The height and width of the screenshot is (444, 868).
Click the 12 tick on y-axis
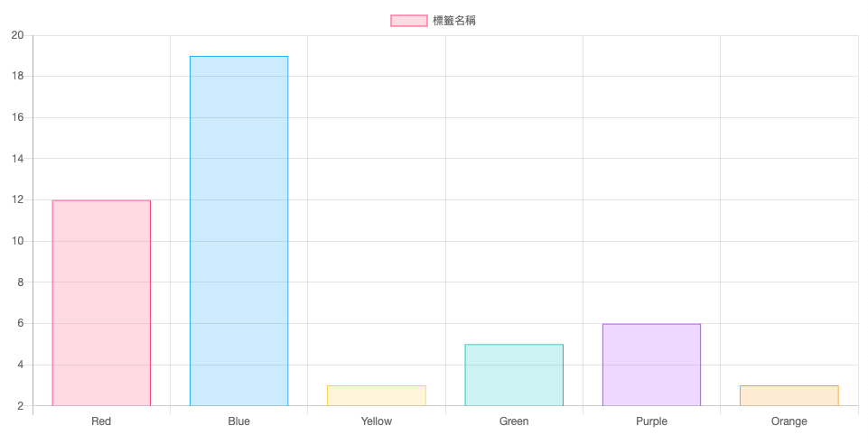(18, 200)
